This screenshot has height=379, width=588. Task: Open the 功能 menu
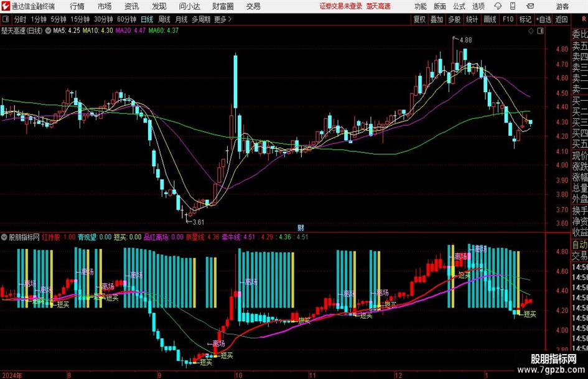click(421, 6)
